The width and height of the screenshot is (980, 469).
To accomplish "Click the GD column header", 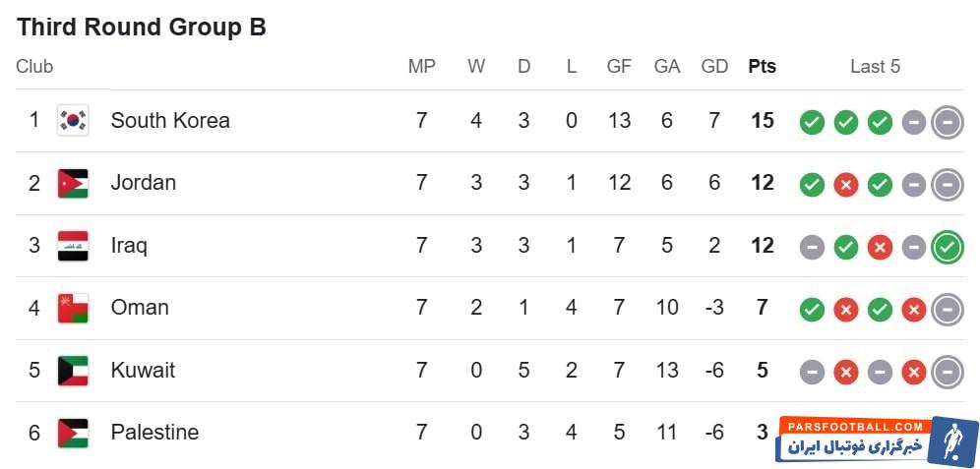I will (714, 67).
